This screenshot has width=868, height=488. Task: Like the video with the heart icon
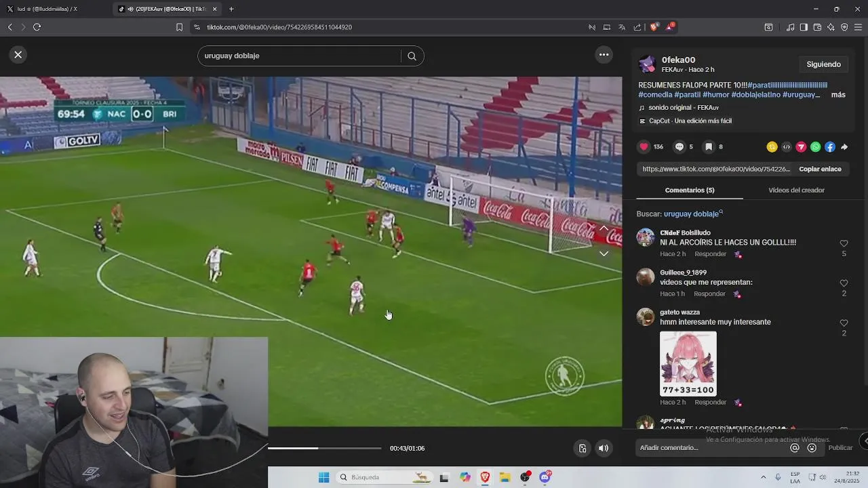(644, 146)
